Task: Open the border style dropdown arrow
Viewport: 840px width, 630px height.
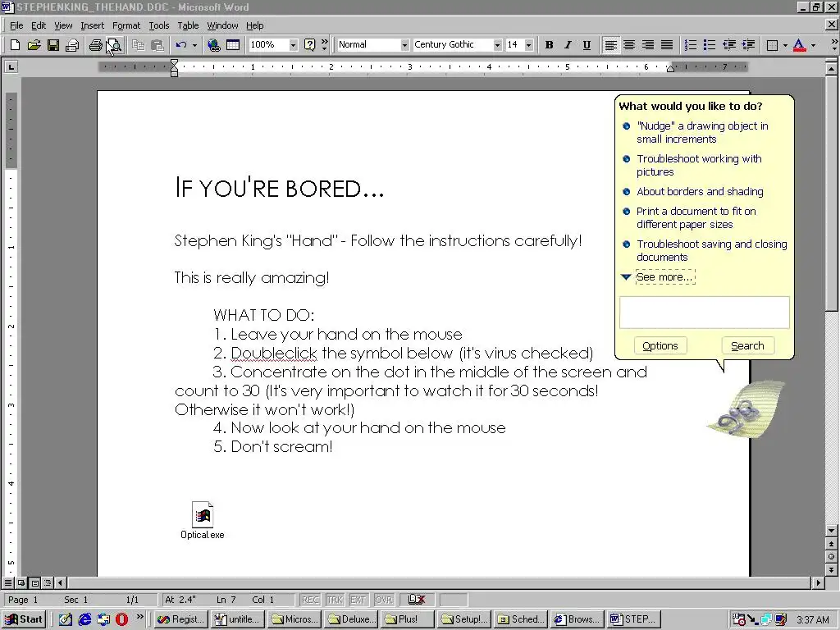Action: point(785,45)
